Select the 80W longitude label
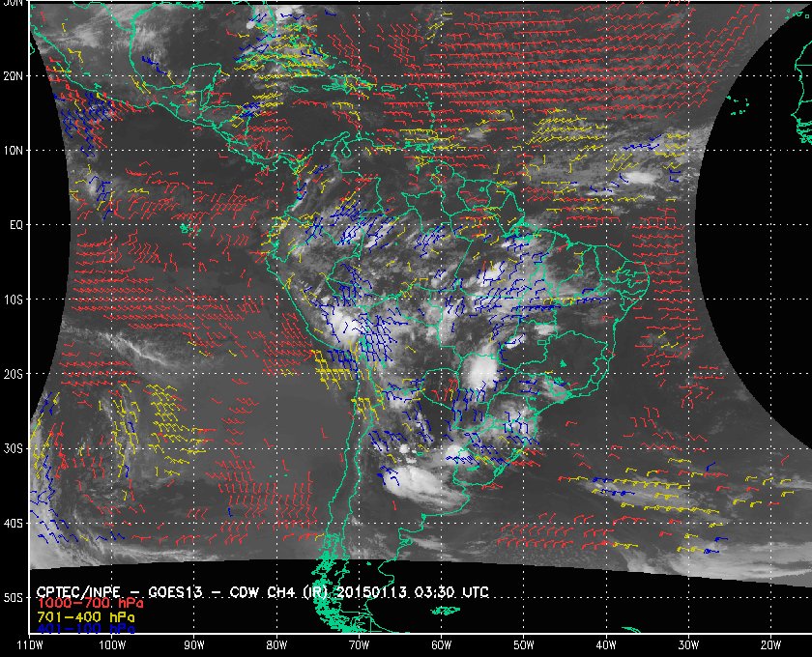Viewport: 812px width, 657px height. tap(276, 645)
